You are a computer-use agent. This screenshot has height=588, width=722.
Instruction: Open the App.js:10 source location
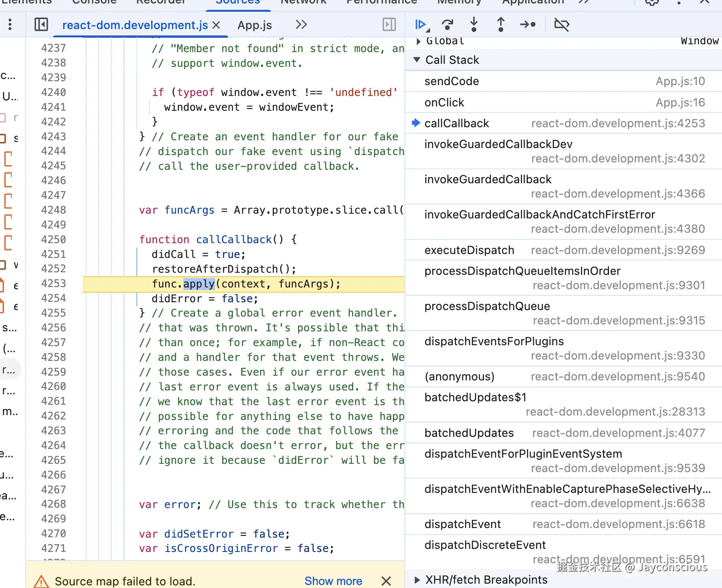pyautogui.click(x=680, y=81)
